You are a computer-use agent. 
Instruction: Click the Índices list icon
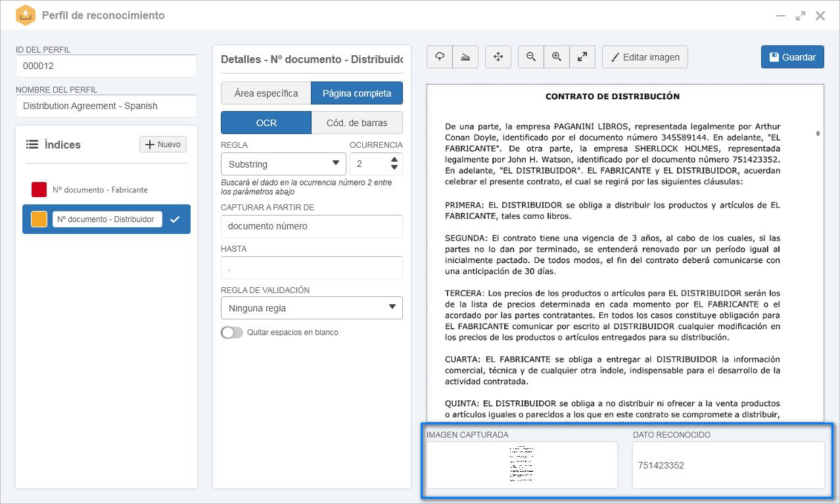coord(32,145)
